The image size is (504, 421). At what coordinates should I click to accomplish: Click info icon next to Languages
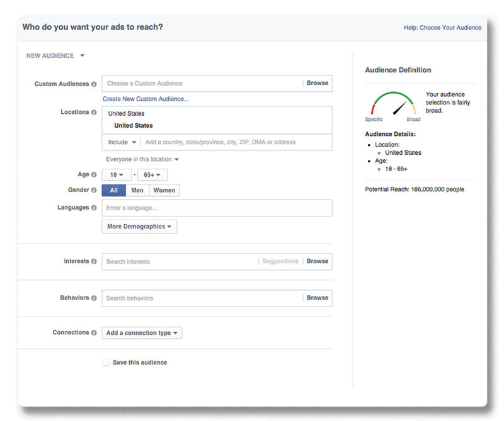pos(94,208)
